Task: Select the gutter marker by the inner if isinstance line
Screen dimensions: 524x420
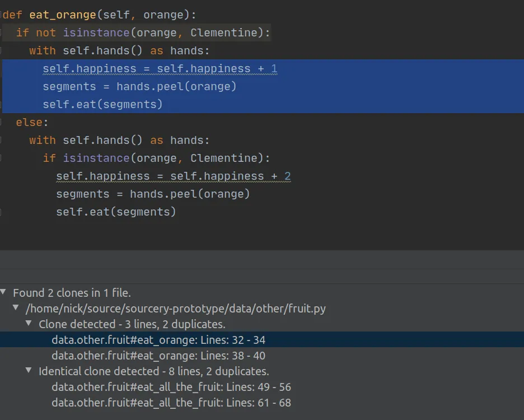Action: tap(3, 158)
